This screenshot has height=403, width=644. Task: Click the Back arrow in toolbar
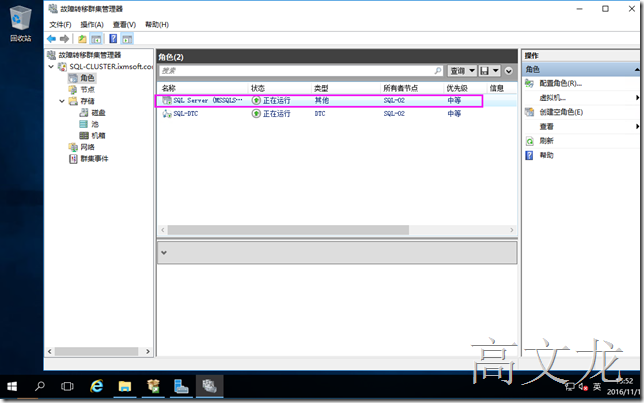pyautogui.click(x=51, y=39)
